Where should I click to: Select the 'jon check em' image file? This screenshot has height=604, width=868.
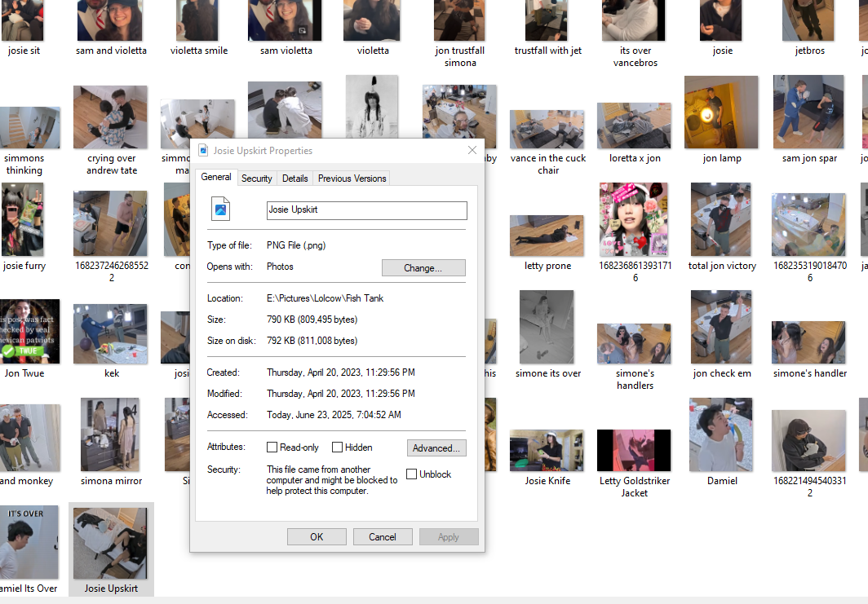(721, 327)
